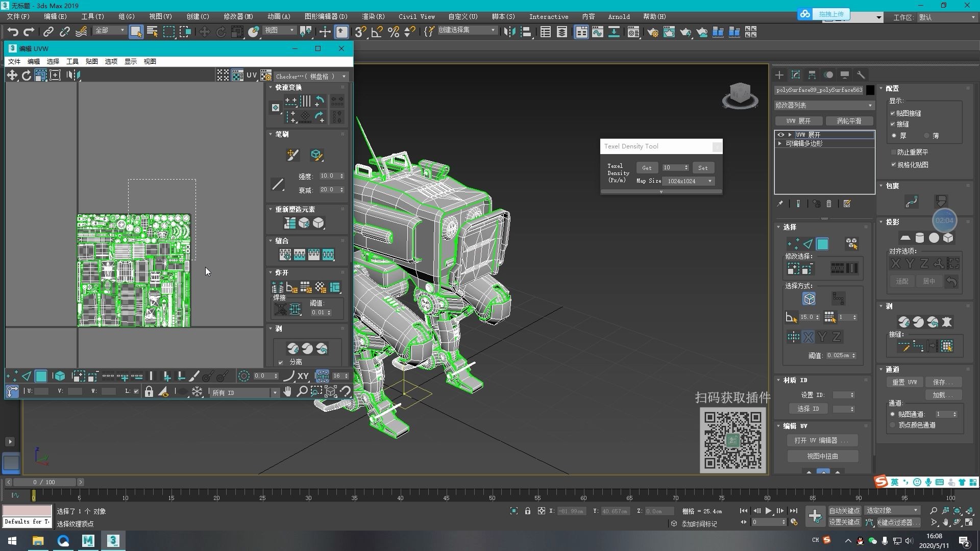Click the Undo arrow in main toolbar

(x=13, y=32)
